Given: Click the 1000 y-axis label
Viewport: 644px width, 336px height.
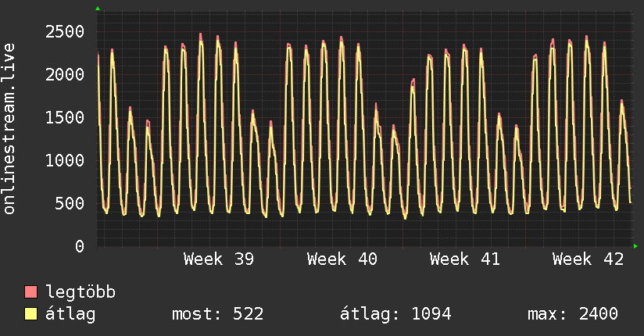Looking at the screenshot, I should 65,161.
